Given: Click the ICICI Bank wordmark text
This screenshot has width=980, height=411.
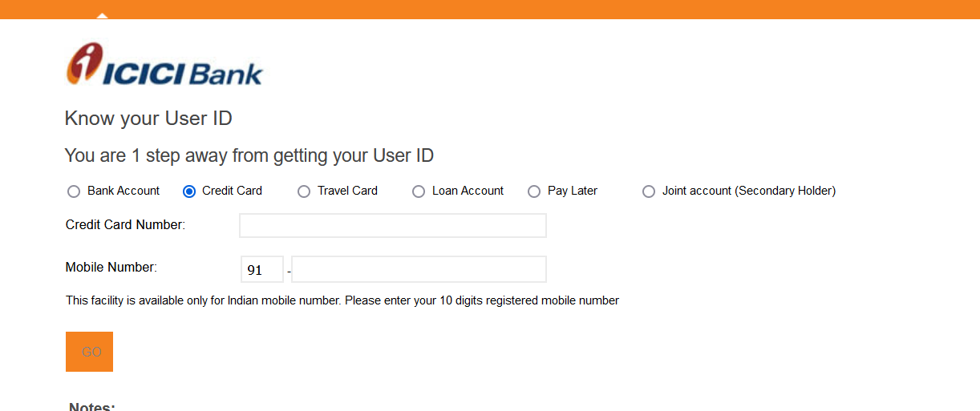Looking at the screenshot, I should [x=183, y=72].
